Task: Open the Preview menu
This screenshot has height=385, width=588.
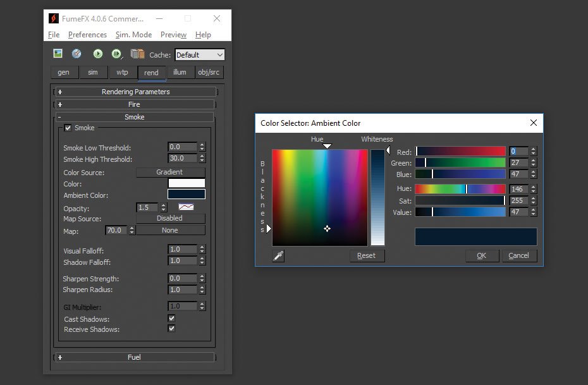Action: (173, 35)
